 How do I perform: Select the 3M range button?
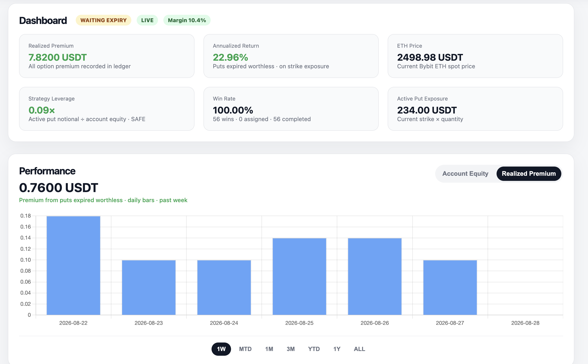290,349
